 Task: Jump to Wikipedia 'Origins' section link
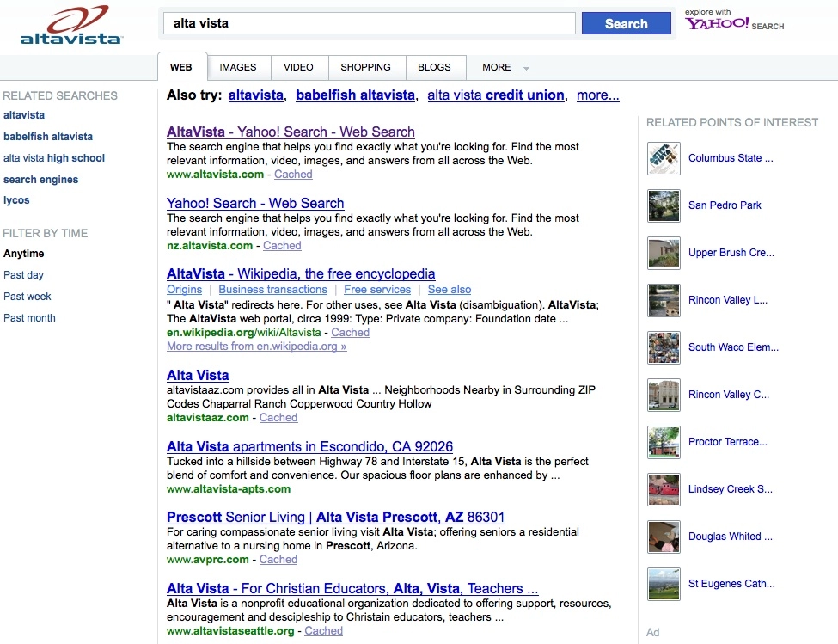tap(185, 289)
